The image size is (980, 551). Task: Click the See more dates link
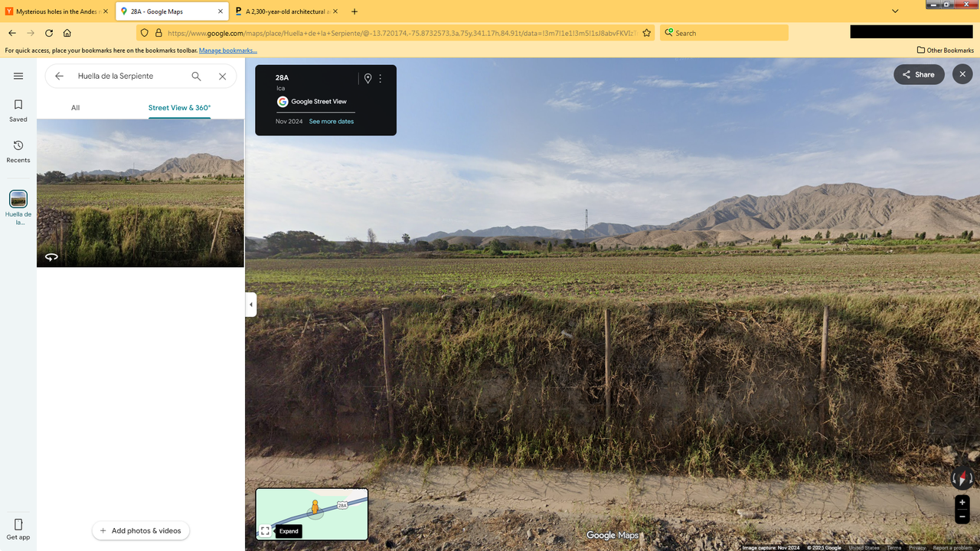pos(331,121)
